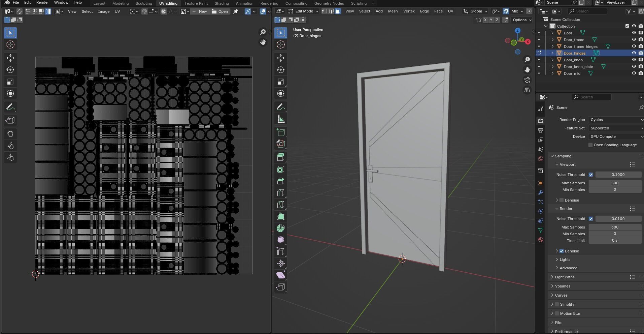Adjust the Time Limit field
The image size is (644, 334).
point(615,241)
